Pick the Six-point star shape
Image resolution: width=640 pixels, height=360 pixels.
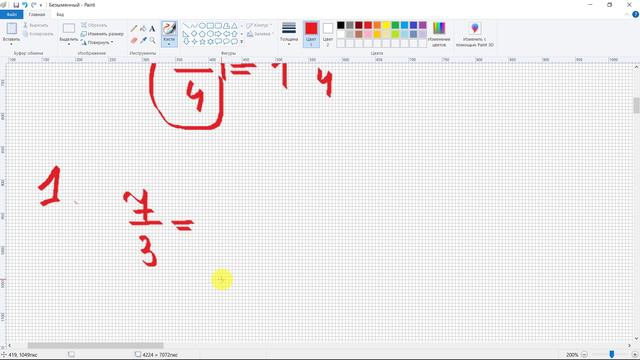210,42
